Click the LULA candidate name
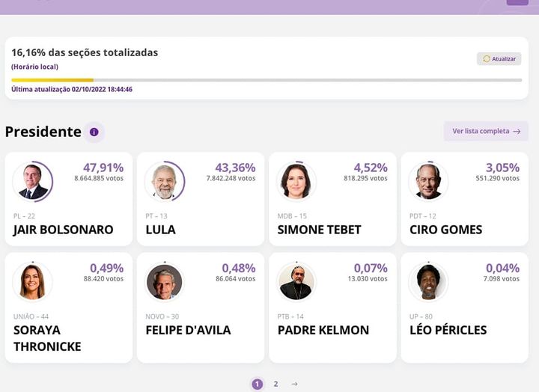539x392 pixels. pos(161,230)
